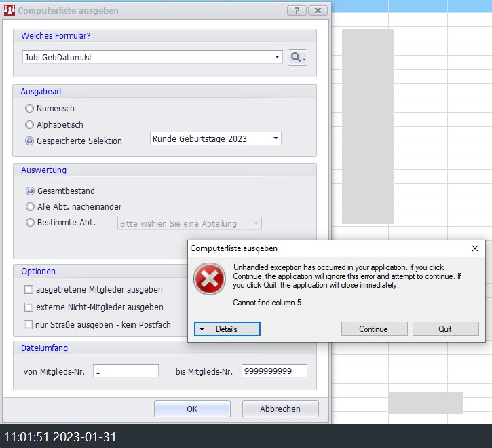Image resolution: width=492 pixels, height=448 pixels.
Task: Close the Computerliste ausgeben error dialog
Action: [x=474, y=249]
